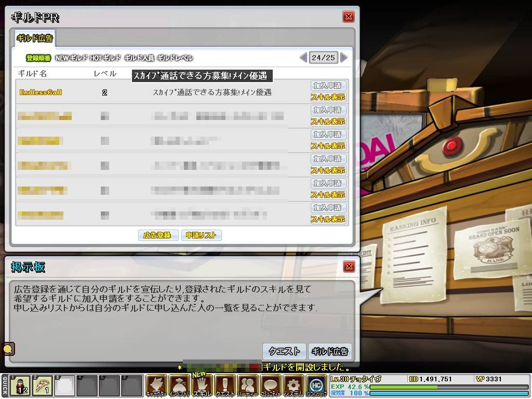Open the パーティー party icon
The width and height of the screenshot is (532, 399).
248,385
